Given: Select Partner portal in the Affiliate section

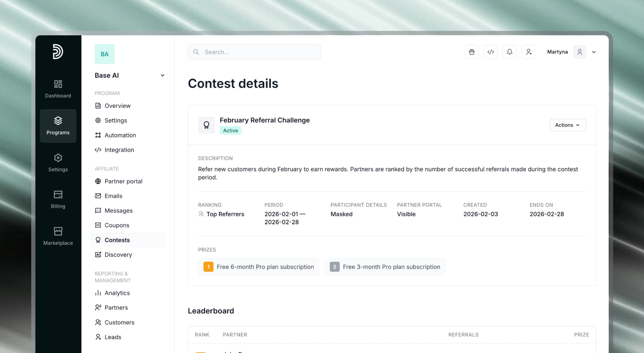Looking at the screenshot, I should pyautogui.click(x=123, y=181).
